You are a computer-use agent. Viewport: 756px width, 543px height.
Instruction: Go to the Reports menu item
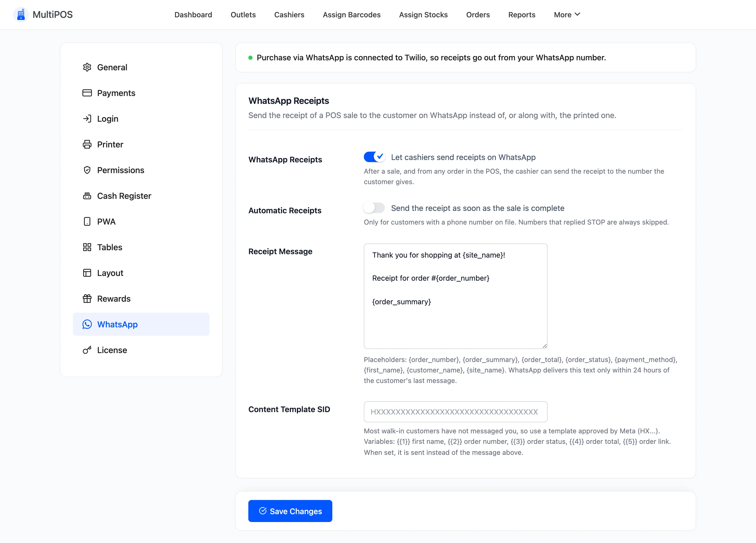coord(522,15)
